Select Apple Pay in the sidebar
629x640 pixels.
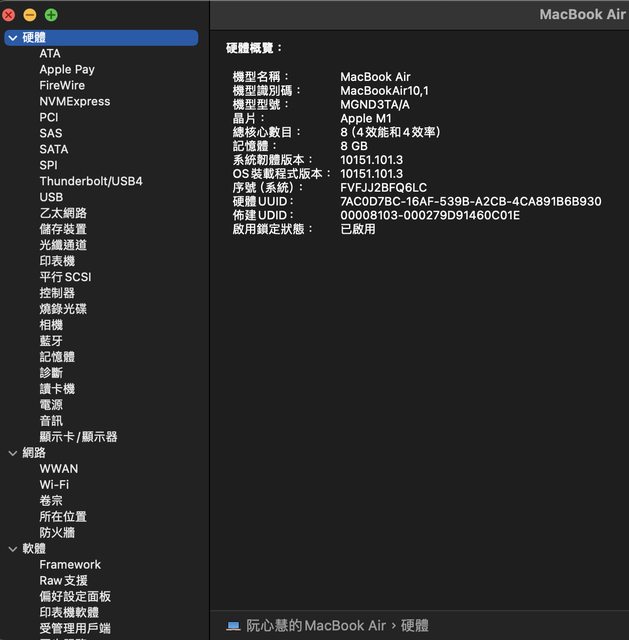coord(67,69)
